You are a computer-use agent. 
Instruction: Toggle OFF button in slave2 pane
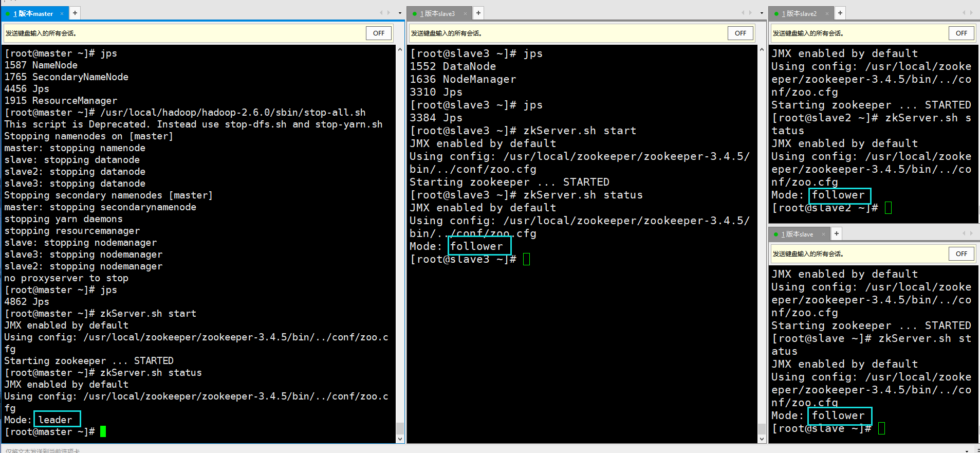click(961, 33)
